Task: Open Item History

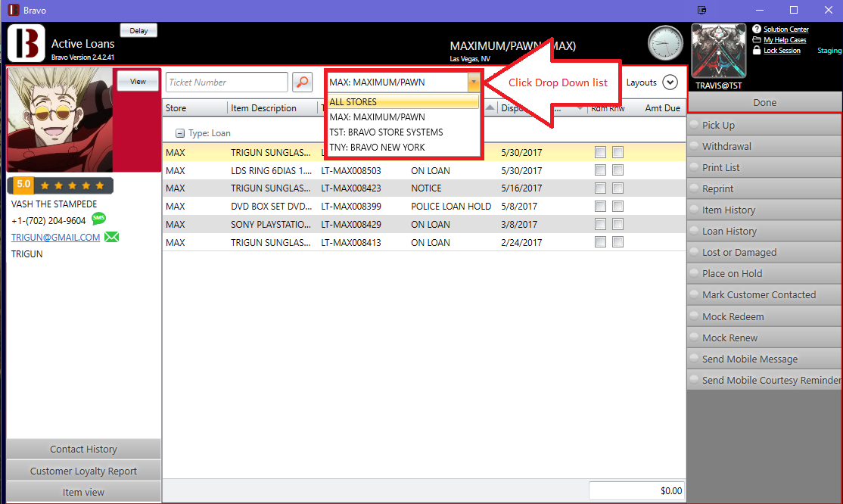Action: [764, 210]
